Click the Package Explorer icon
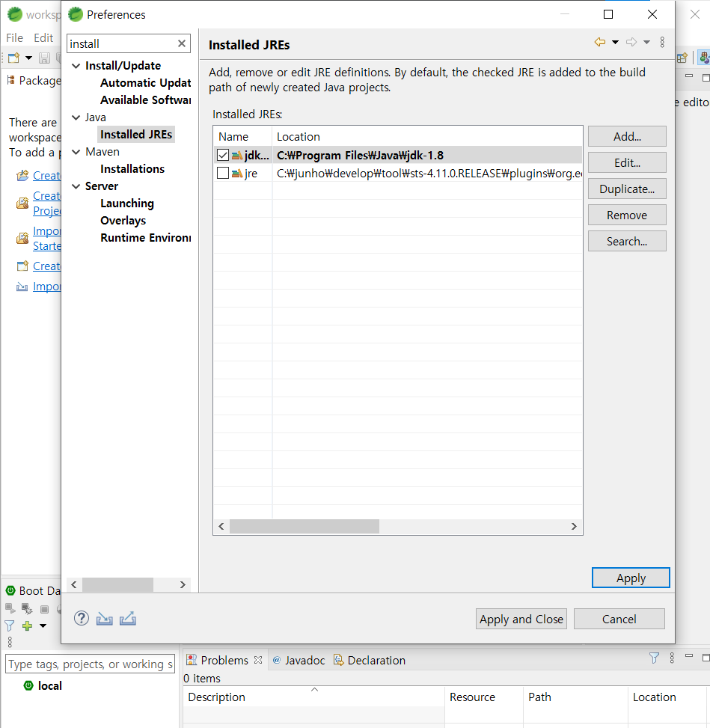The height and width of the screenshot is (728, 710). click(x=10, y=80)
